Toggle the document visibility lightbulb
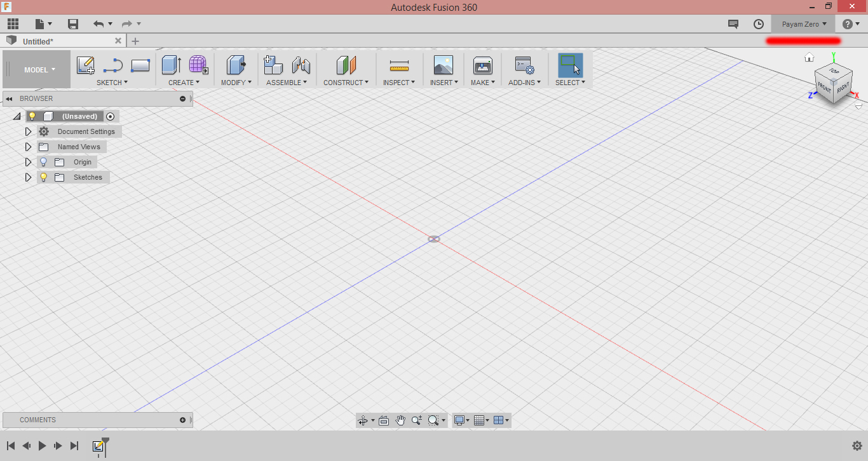This screenshot has width=868, height=461. coord(32,116)
